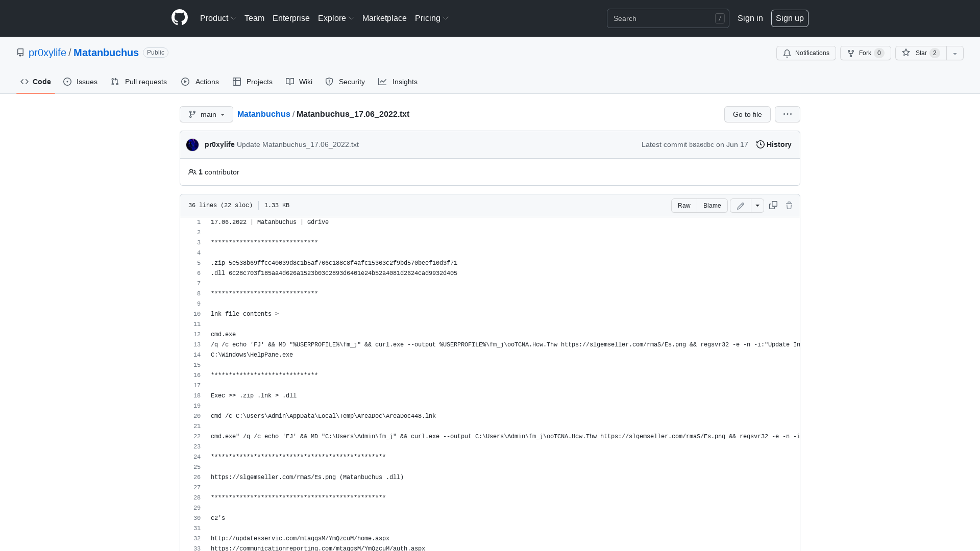
Task: Copy the raw file contents
Action: pyautogui.click(x=773, y=205)
